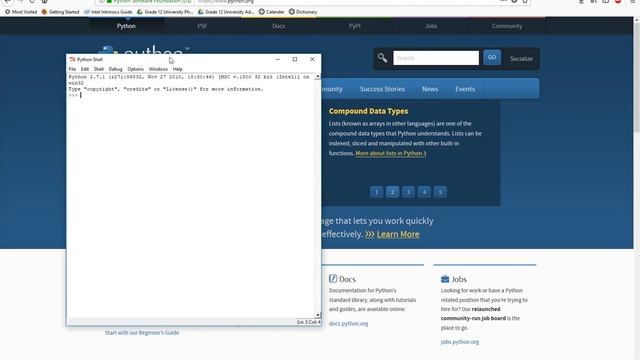This screenshot has width=640, height=360.
Task: Maximize the Python Shell window
Action: [x=295, y=60]
